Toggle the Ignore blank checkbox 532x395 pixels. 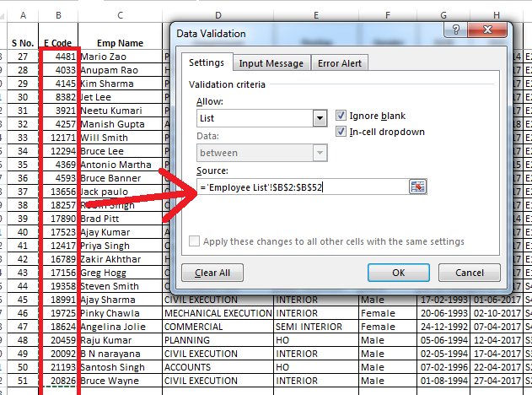[x=341, y=116]
